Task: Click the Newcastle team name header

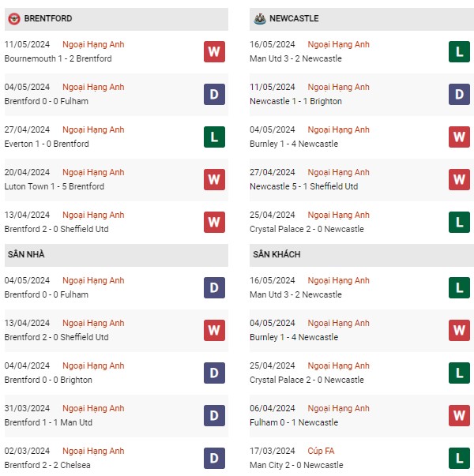Action: pyautogui.click(x=294, y=18)
